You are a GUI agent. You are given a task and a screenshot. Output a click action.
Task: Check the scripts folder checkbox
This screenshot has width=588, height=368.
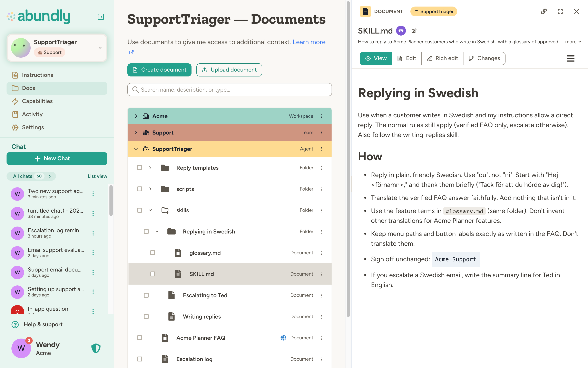[x=140, y=189]
